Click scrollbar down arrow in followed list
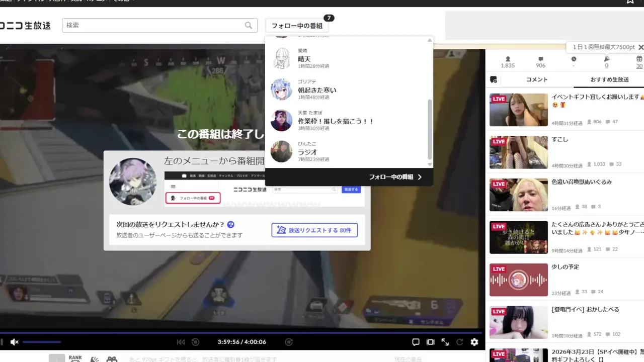 point(430,164)
